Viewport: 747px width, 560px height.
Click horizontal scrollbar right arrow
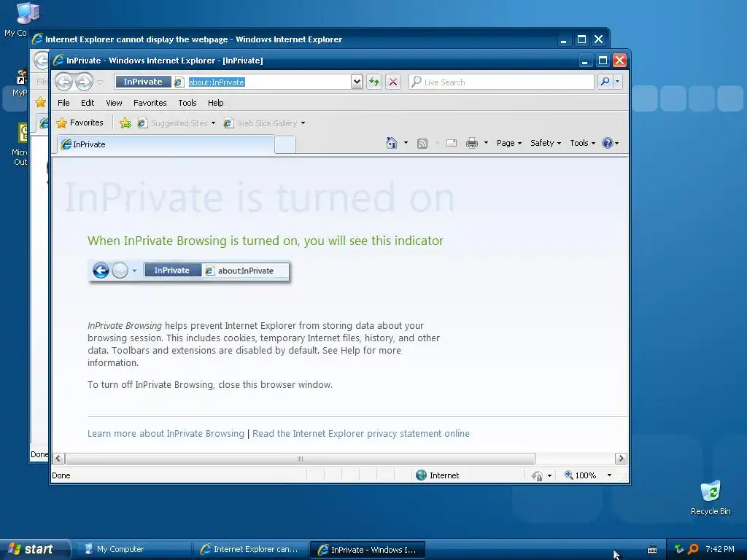coord(620,459)
